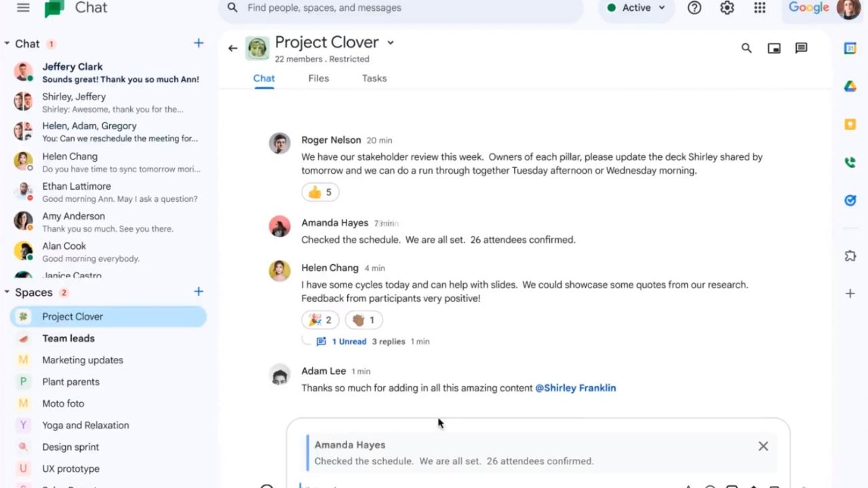Open Google Drive in the side panel
This screenshot has height=488, width=868.
pos(850,86)
